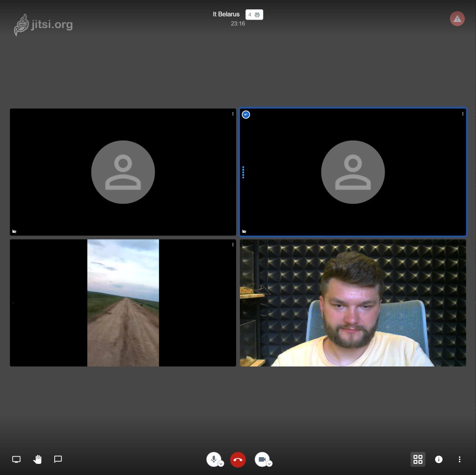Click camera-off icon on top-left tile
This screenshot has width=476, height=475.
[x=14, y=232]
